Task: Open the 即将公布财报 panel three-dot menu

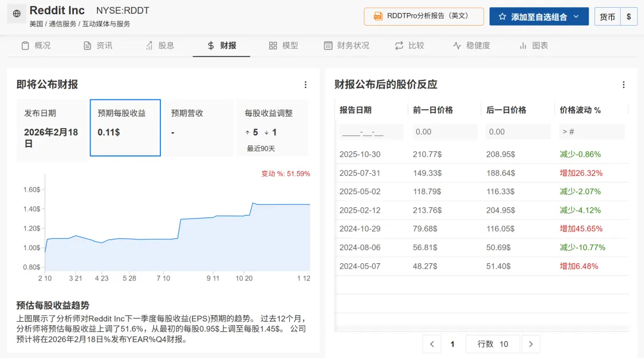Action: click(305, 85)
